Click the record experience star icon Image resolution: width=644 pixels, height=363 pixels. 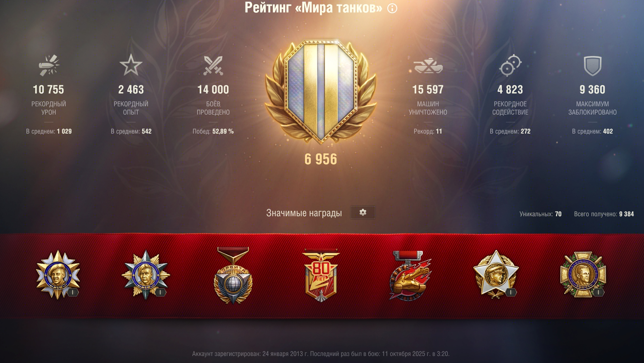[x=131, y=65]
